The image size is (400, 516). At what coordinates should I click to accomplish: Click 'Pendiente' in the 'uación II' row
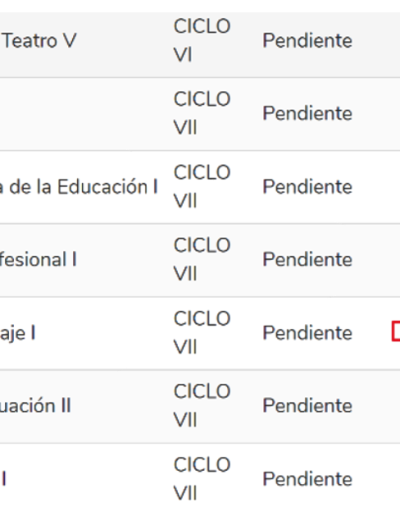click(x=307, y=406)
